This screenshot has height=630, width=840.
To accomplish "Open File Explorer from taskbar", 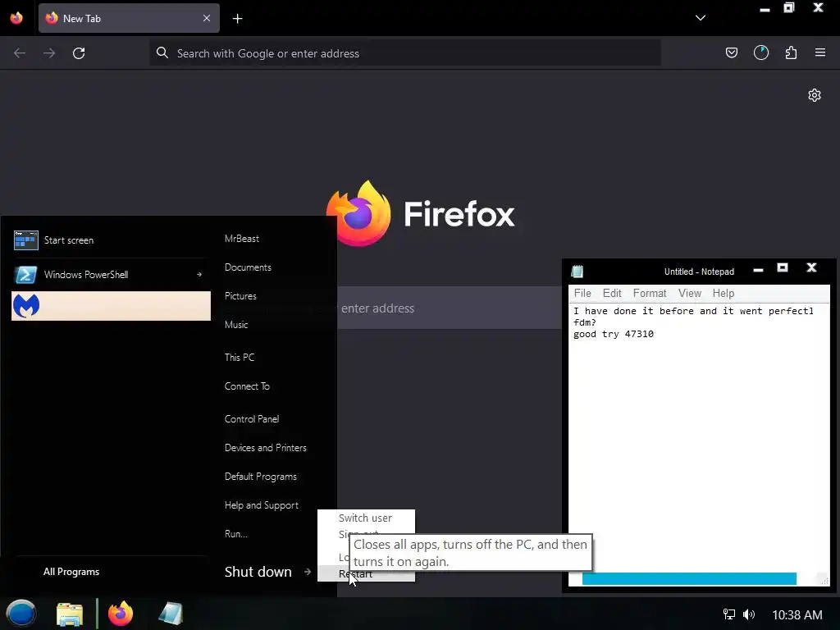I will pyautogui.click(x=70, y=614).
